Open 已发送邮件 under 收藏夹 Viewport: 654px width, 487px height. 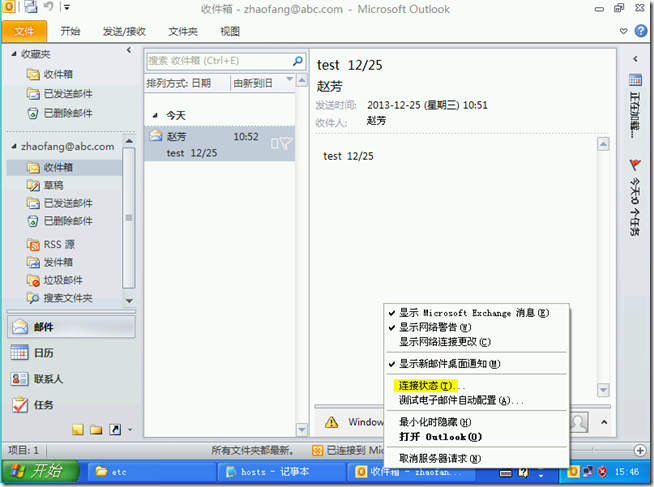[x=60, y=94]
